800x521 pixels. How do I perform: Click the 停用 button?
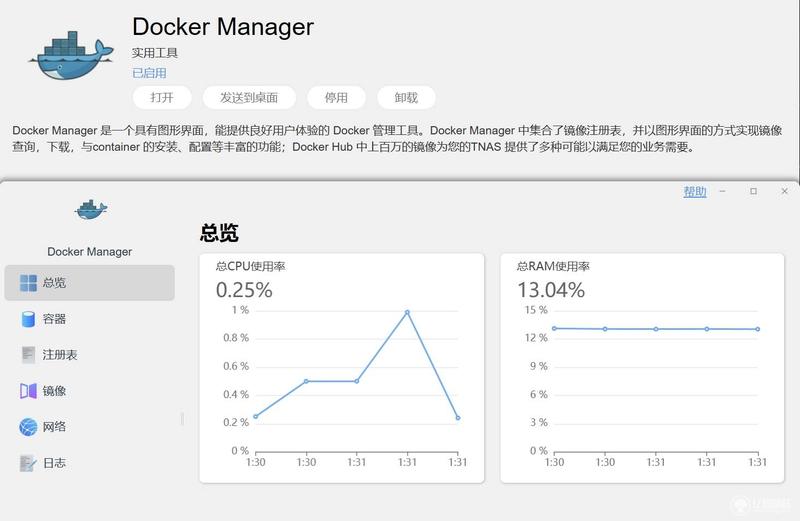click(336, 97)
